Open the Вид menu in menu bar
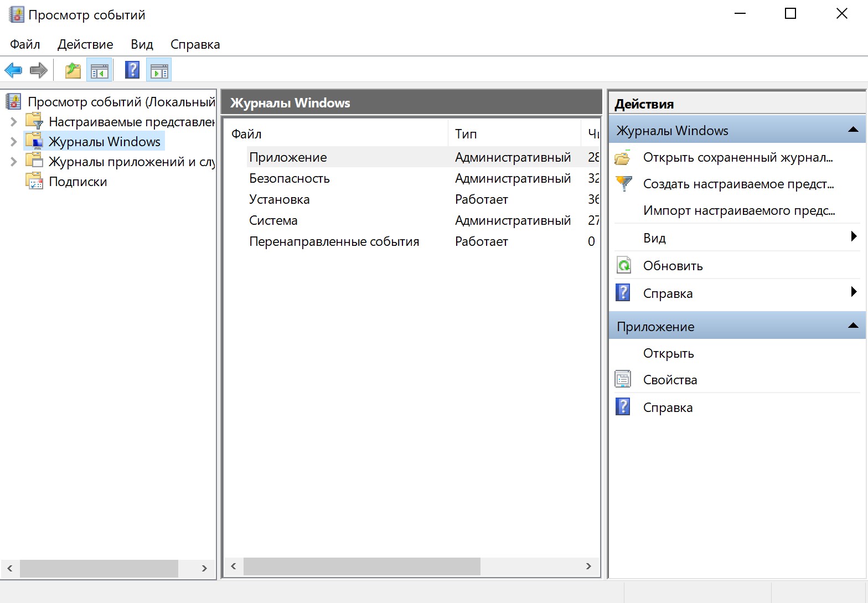This screenshot has height=603, width=868. [x=142, y=44]
